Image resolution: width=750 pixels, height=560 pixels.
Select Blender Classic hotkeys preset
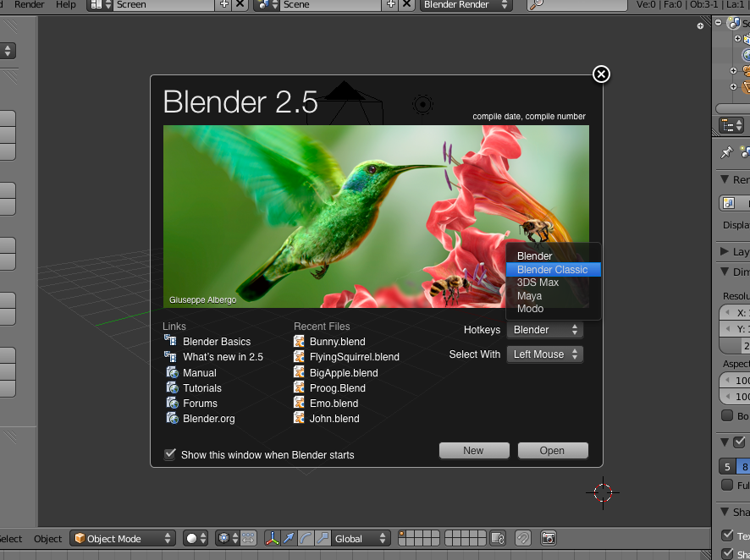pyautogui.click(x=553, y=270)
